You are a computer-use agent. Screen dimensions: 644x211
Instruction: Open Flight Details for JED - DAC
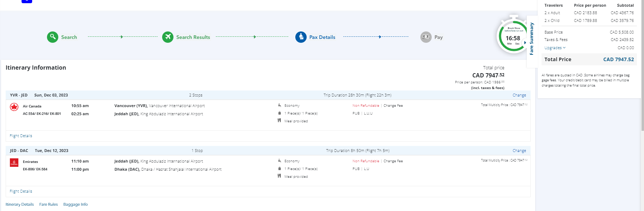pos(21,191)
